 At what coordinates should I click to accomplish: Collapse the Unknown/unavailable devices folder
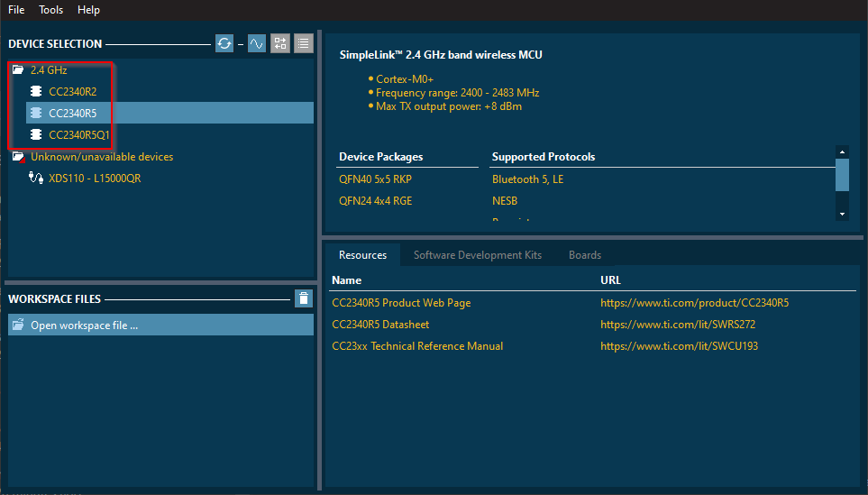(18, 157)
